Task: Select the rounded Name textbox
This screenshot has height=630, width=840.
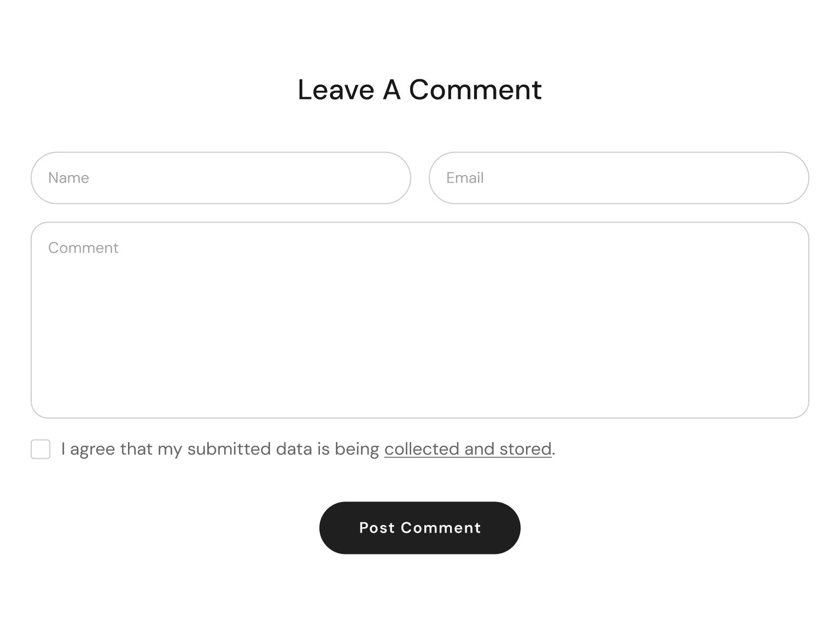Action: click(x=220, y=178)
